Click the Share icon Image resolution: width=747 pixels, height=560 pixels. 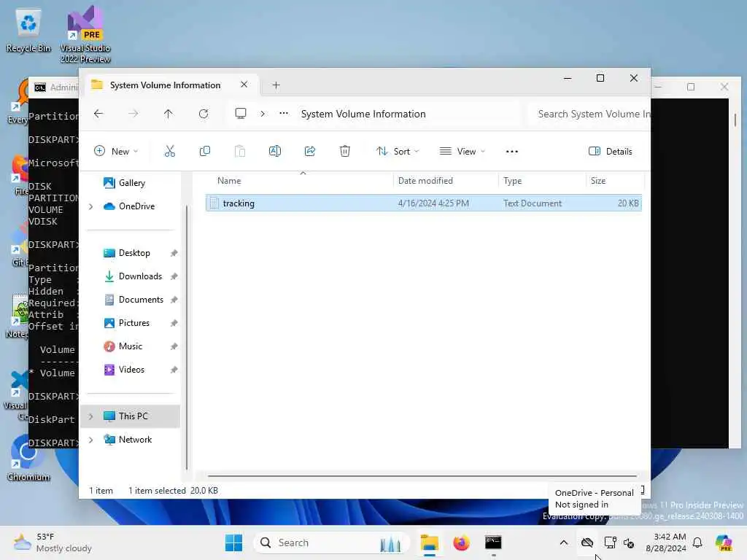[309, 152]
